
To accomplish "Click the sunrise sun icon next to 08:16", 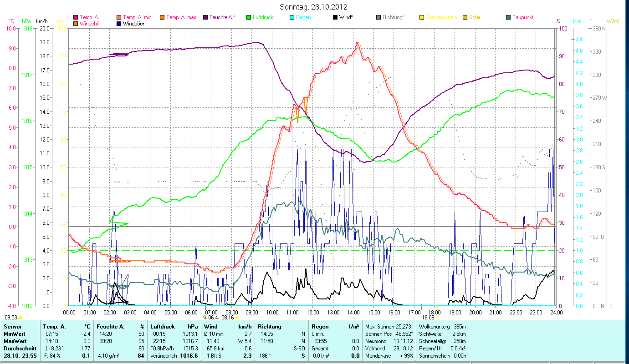I will [237, 318].
